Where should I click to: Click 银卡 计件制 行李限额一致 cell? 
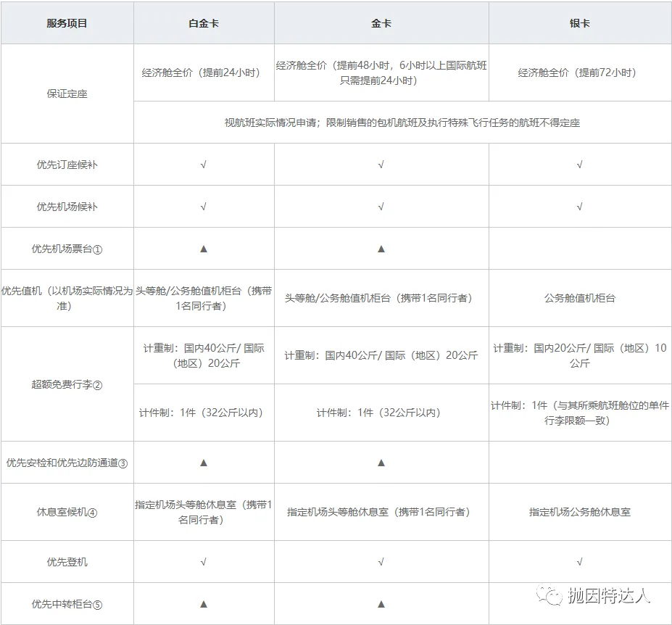coord(579,413)
